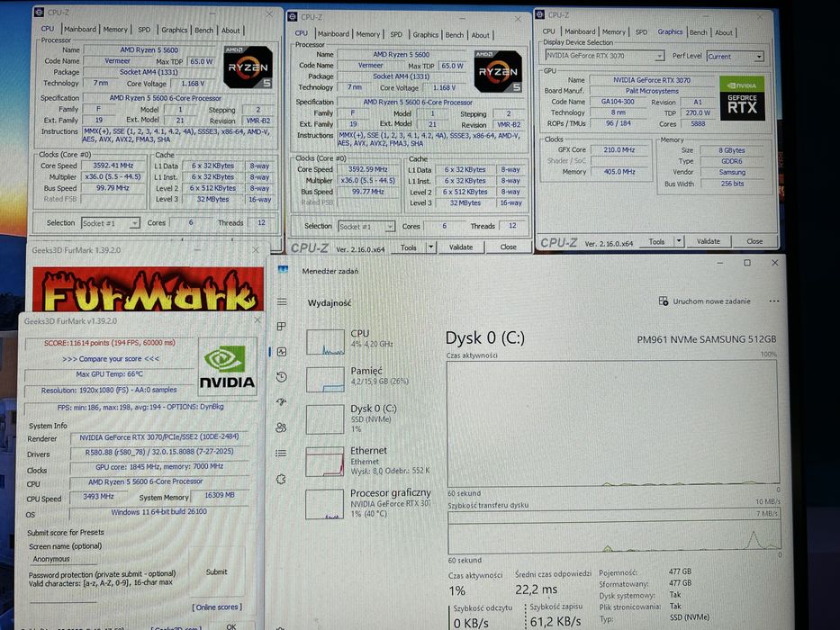
Task: Open App history icon in Task Manager sidebar
Action: point(282,377)
